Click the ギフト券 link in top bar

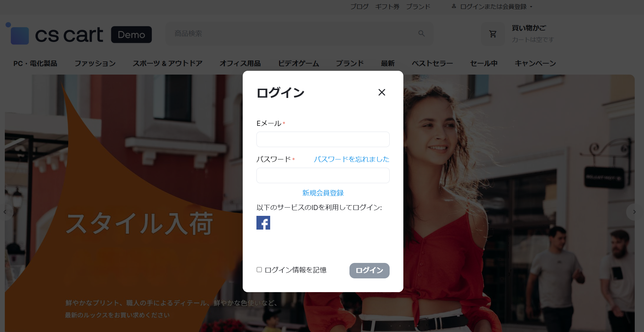[387, 7]
